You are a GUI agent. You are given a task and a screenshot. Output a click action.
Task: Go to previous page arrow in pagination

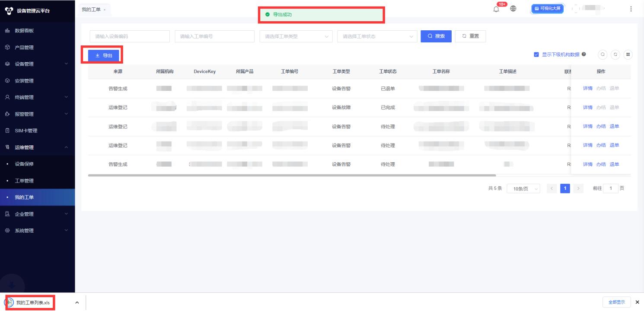(552, 189)
